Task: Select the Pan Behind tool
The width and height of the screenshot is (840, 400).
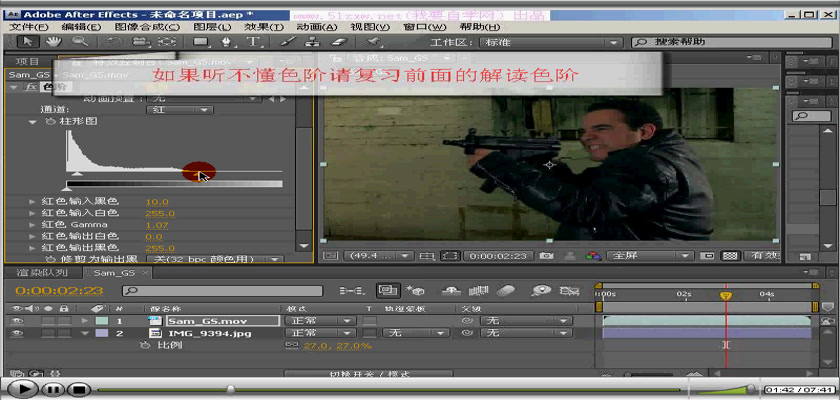Action: tap(168, 41)
